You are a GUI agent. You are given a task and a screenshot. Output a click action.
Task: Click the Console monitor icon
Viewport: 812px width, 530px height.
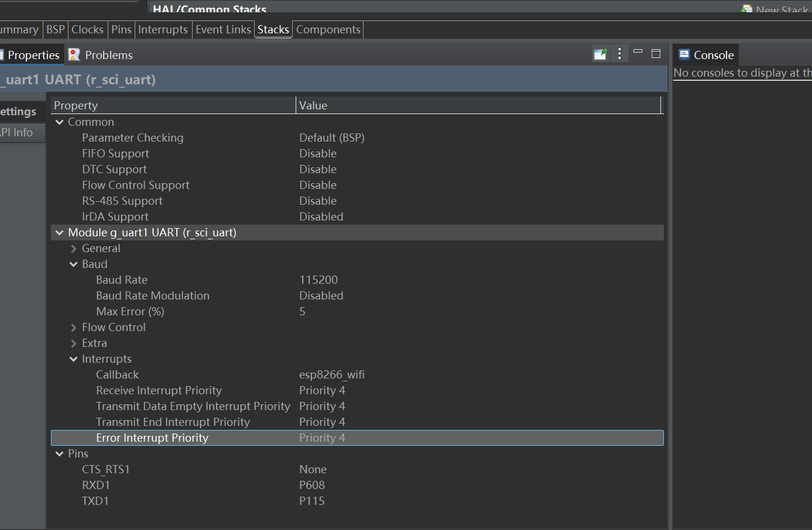coord(684,55)
